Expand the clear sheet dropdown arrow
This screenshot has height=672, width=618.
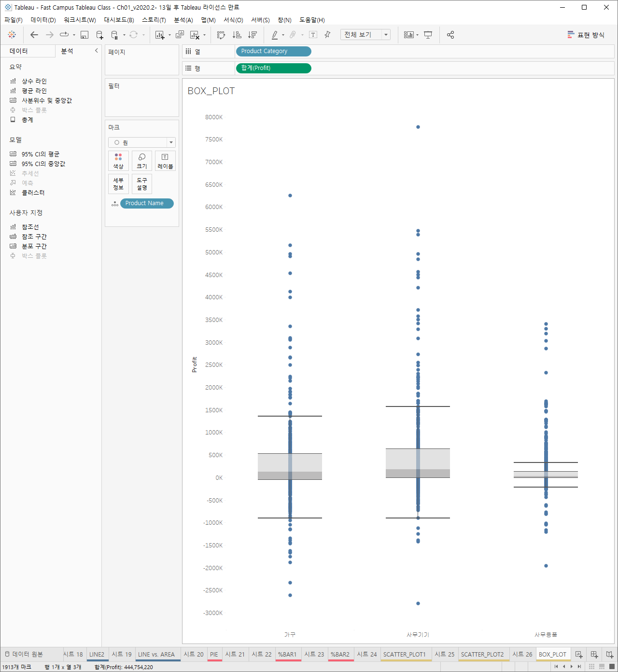tap(204, 35)
